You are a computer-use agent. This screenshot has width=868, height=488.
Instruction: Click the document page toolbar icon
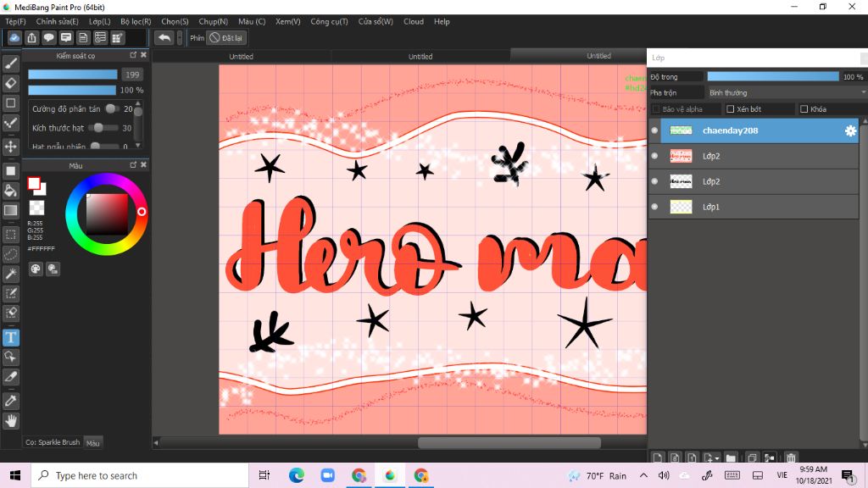[83, 37]
